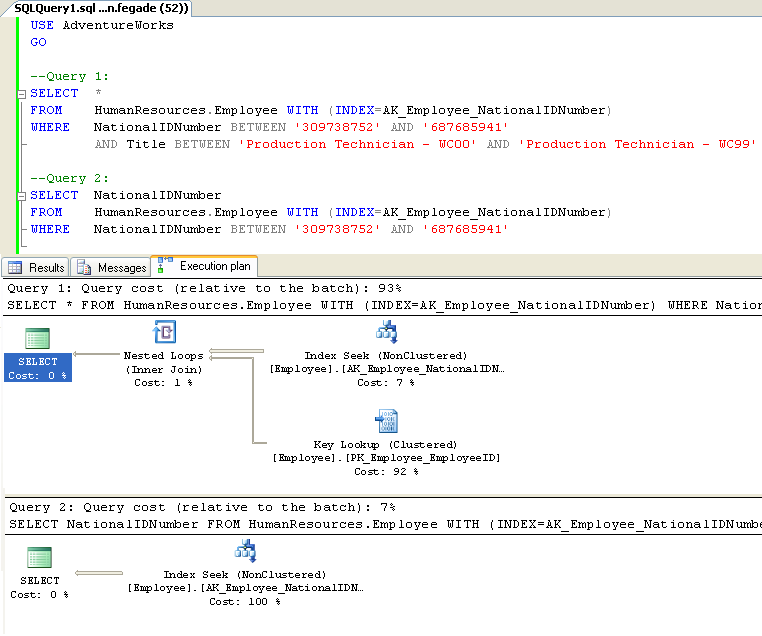Click Query 1 Index Seek Cost: 7 % text

(x=386, y=382)
